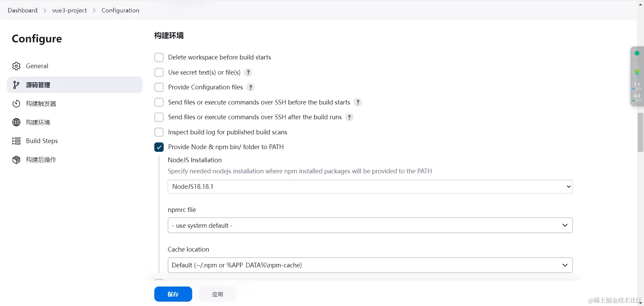This screenshot has height=306, width=644.
Task: Open the NodeJS Installation dropdown
Action: 370,187
